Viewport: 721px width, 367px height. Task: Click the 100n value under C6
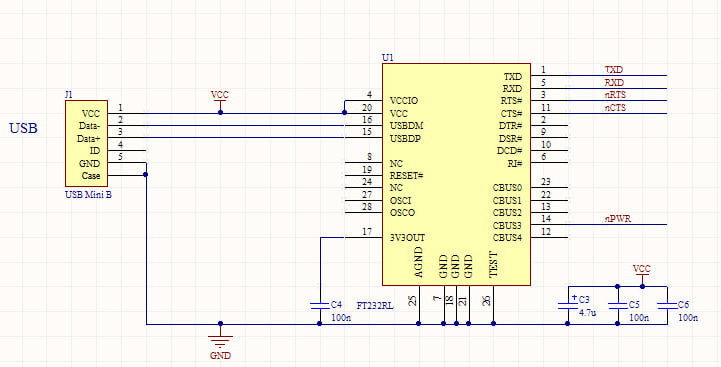(x=688, y=317)
